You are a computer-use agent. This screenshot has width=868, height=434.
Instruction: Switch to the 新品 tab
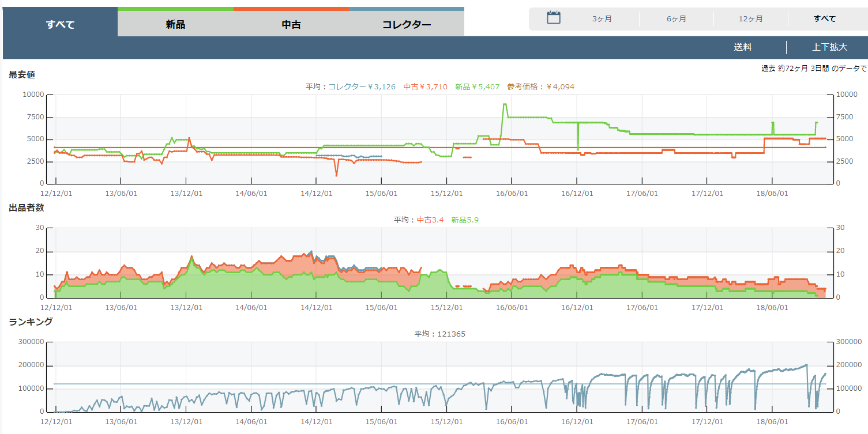click(x=175, y=24)
